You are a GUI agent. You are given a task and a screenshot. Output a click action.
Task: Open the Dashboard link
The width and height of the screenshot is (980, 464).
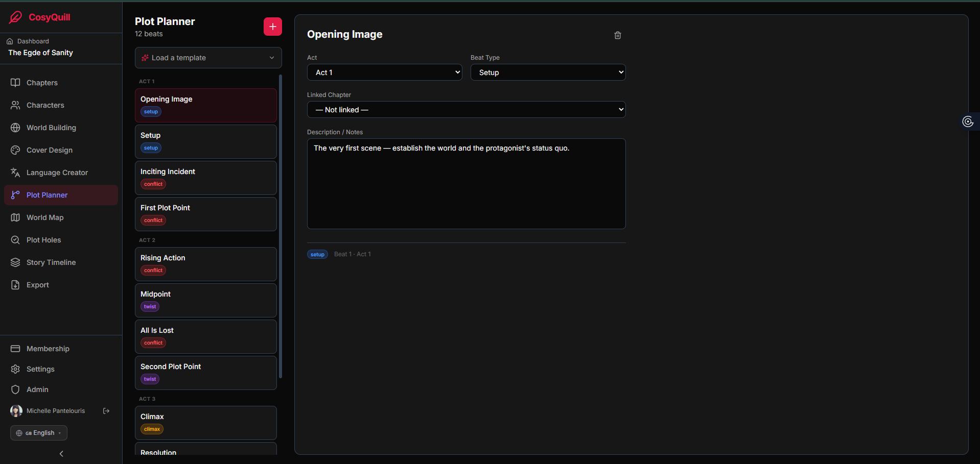[28, 41]
